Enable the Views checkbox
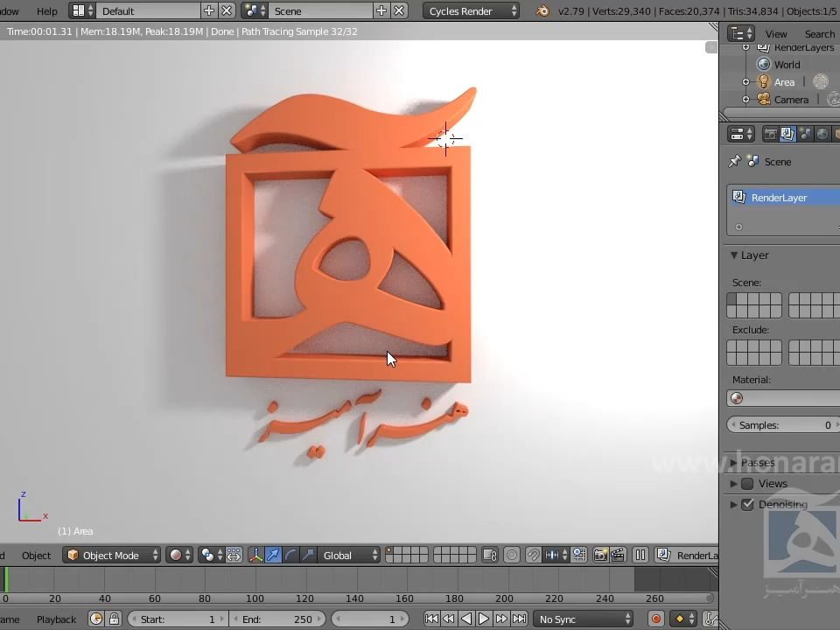 click(x=747, y=484)
